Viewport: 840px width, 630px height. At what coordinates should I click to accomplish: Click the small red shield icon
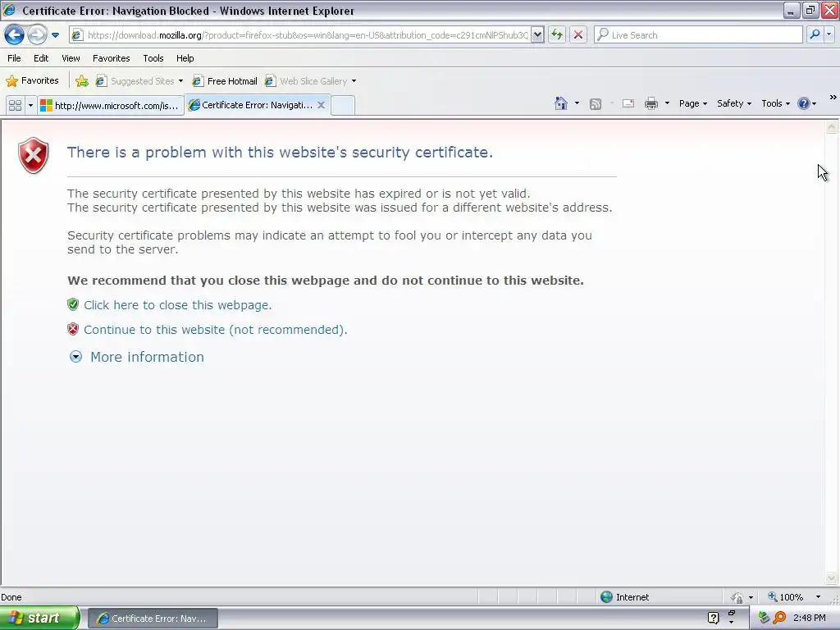pos(73,329)
